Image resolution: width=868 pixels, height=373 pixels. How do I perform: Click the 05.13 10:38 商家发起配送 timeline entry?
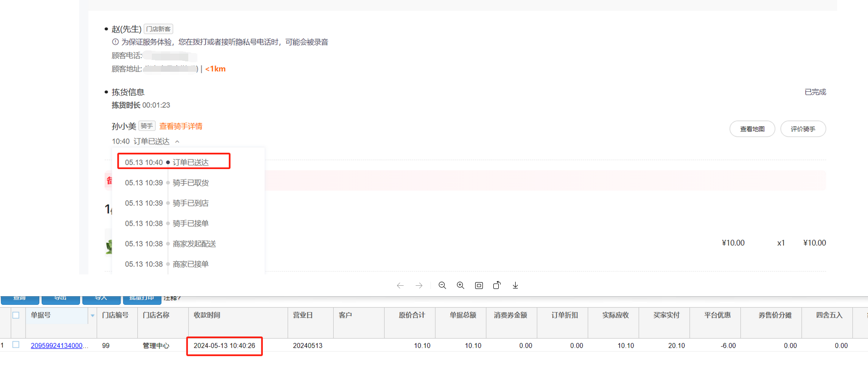171,244
